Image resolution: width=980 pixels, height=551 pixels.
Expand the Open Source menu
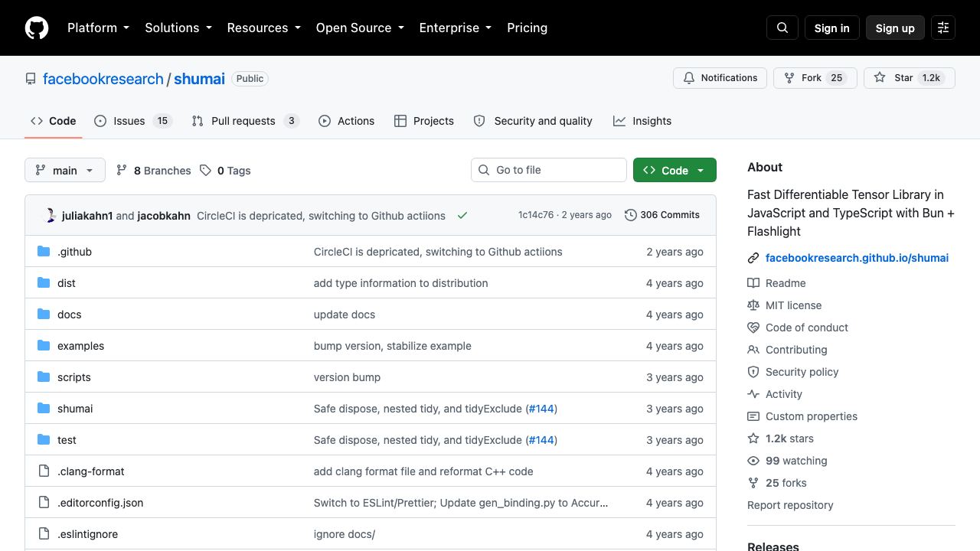(x=360, y=28)
